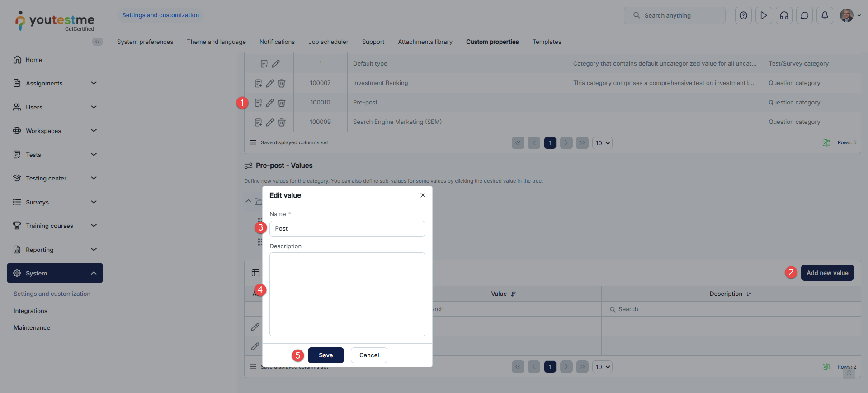Image resolution: width=868 pixels, height=393 pixels.
Task: Switch to the Job scheduler tab
Action: point(329,42)
